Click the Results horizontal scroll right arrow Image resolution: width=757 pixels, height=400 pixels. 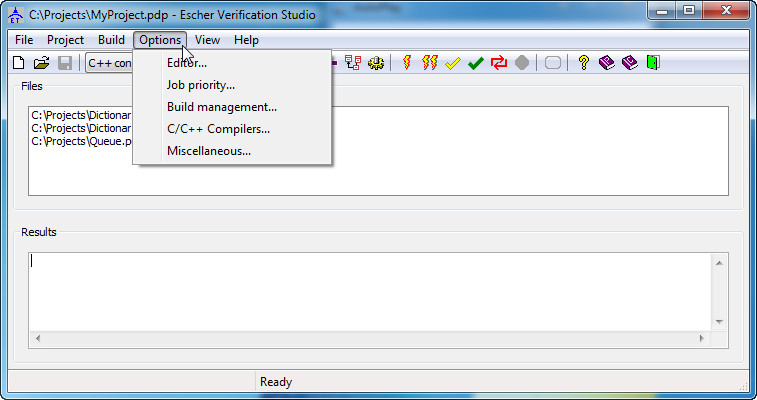tap(701, 338)
